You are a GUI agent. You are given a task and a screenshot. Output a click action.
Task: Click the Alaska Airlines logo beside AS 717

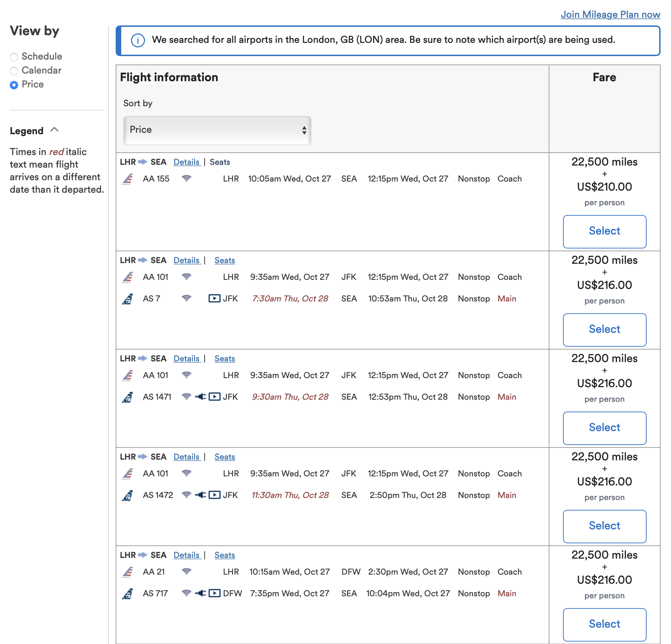128,593
